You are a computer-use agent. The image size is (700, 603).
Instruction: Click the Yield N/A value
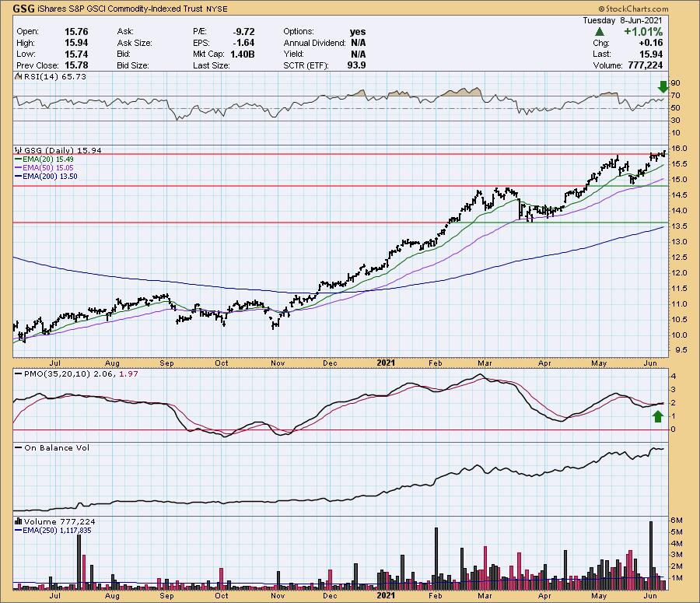point(358,54)
